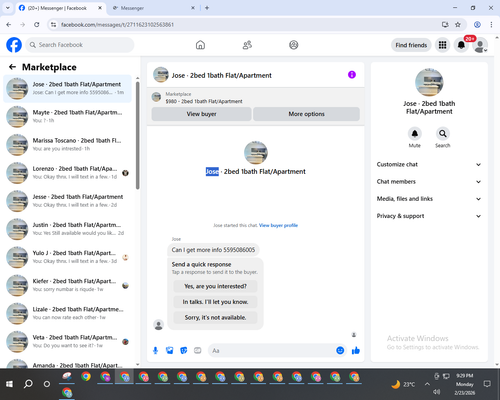The width and height of the screenshot is (500, 400).
Task: Select the Messenger | Facebook browser tab
Action: (60, 8)
